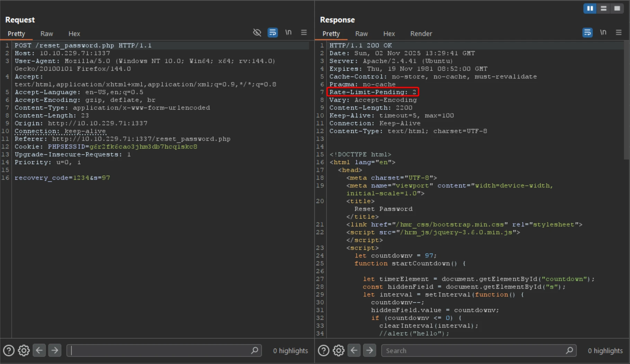630x364 pixels.
Task: Click the Response search input field
Action: (x=474, y=351)
